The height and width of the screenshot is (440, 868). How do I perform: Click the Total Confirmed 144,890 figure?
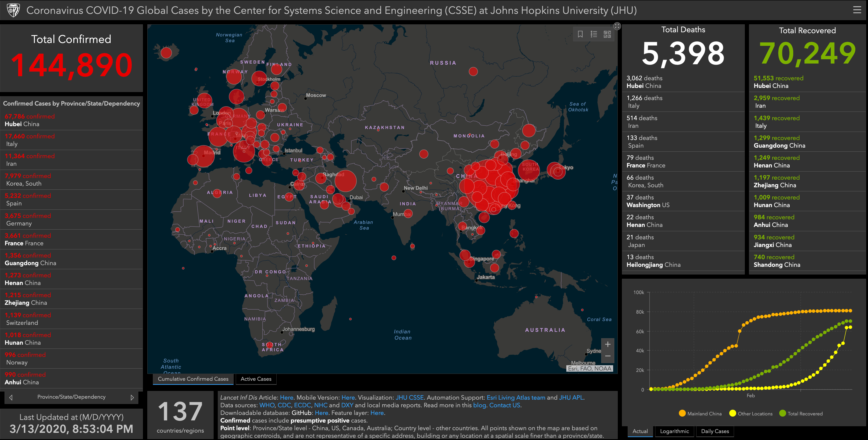(x=71, y=65)
